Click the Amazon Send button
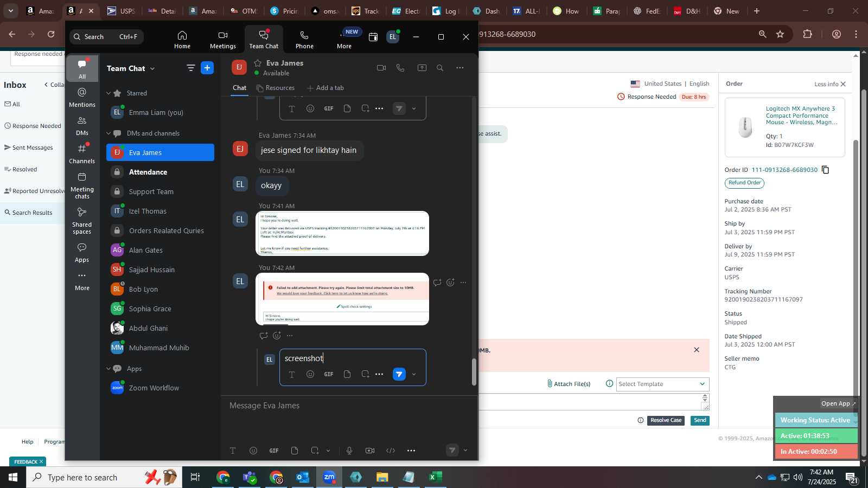The image size is (868, 488). tap(700, 420)
